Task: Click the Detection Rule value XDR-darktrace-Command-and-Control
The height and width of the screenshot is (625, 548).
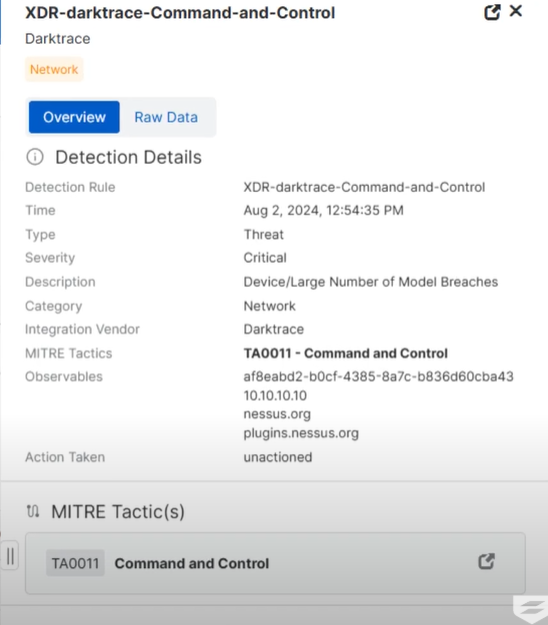Action: click(x=364, y=187)
